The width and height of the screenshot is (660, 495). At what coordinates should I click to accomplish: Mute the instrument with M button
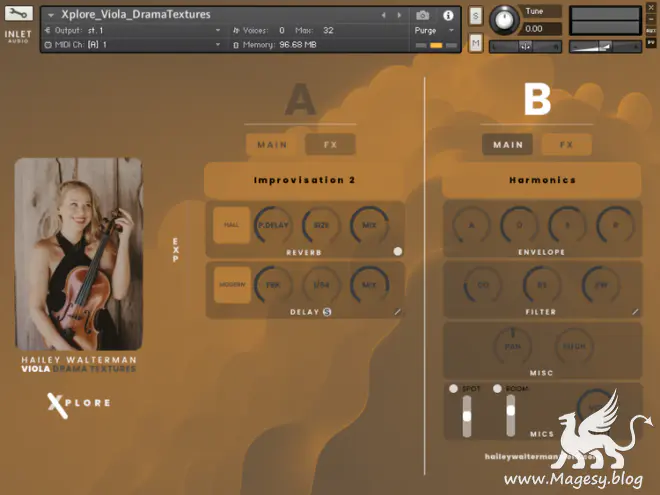[x=475, y=42]
